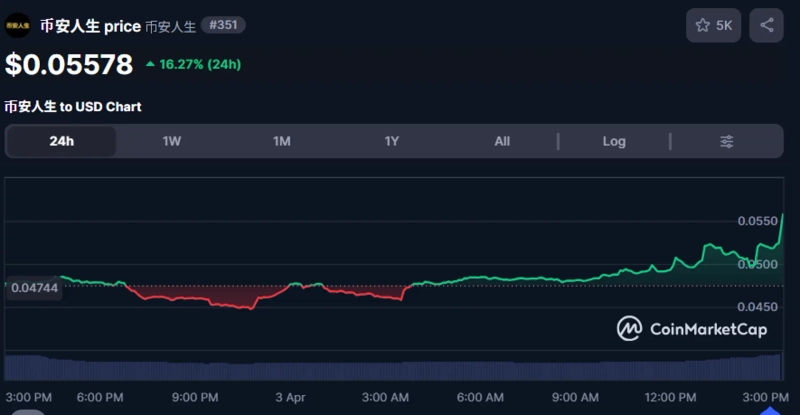Click the $0.05578 current price
The height and width of the screenshot is (415, 800).
click(69, 65)
